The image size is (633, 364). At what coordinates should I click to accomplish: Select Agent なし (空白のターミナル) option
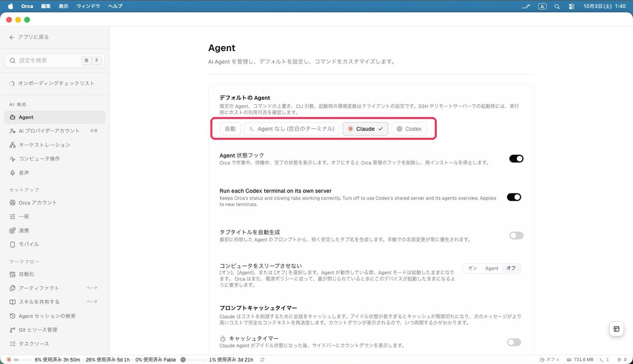pyautogui.click(x=292, y=129)
